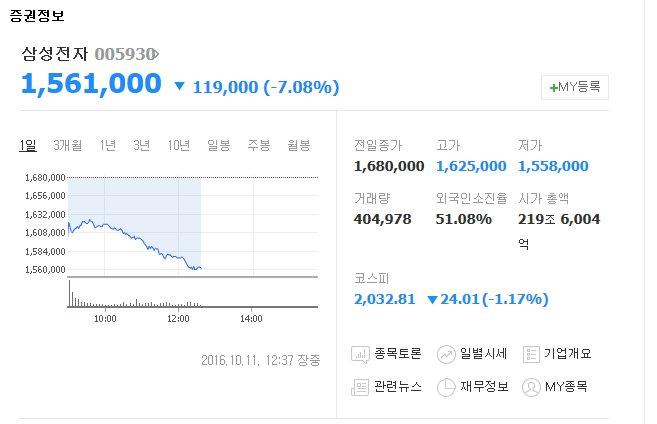Click the 삼성전자 stock name link

click(53, 54)
